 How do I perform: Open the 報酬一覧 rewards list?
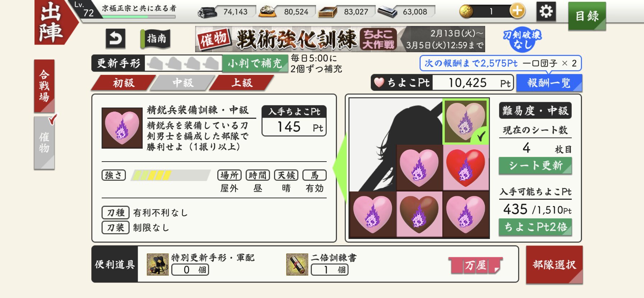(549, 83)
